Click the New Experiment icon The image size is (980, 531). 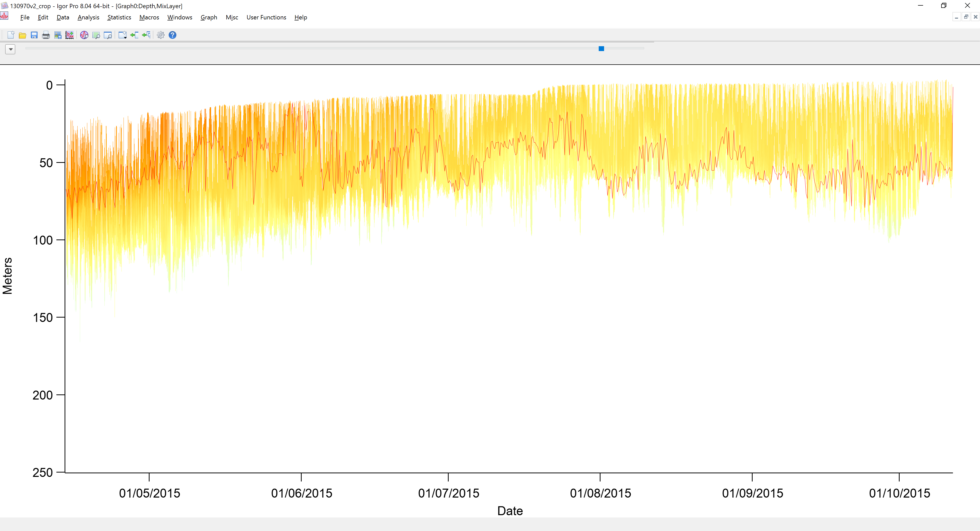[x=11, y=35]
